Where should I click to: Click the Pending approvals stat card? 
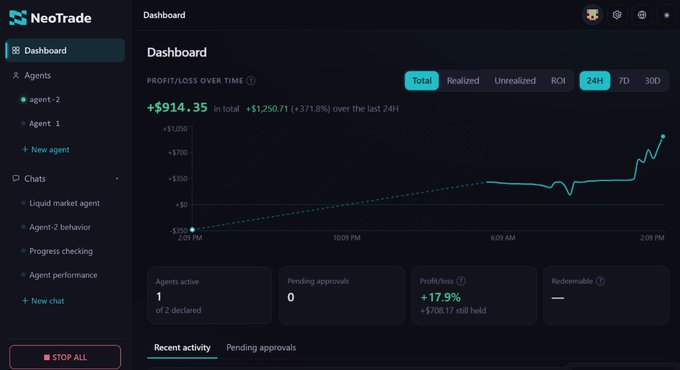pos(342,295)
